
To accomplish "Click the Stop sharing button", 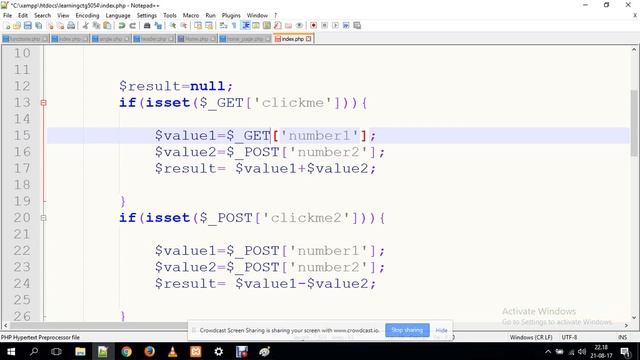I will [x=407, y=330].
